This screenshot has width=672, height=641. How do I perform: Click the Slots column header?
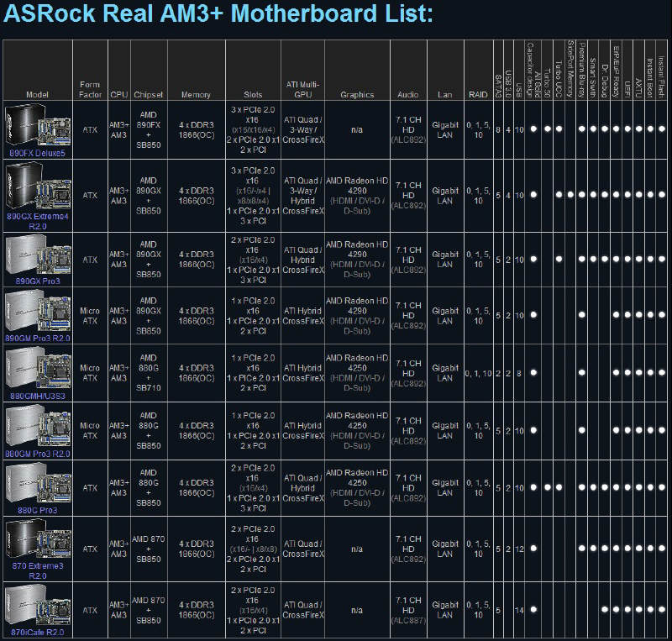[253, 94]
